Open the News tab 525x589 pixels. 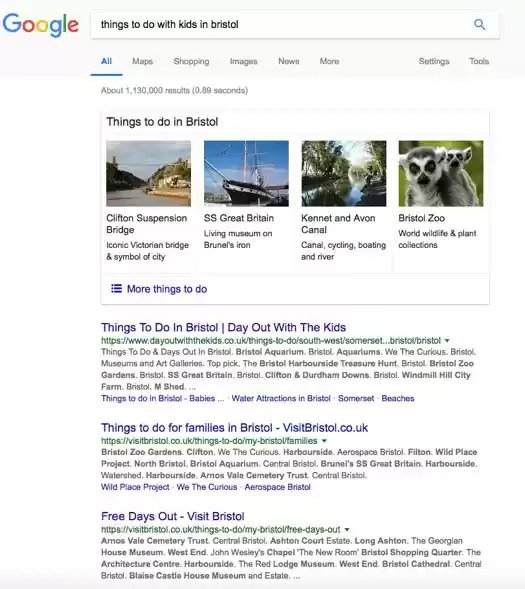coord(288,61)
